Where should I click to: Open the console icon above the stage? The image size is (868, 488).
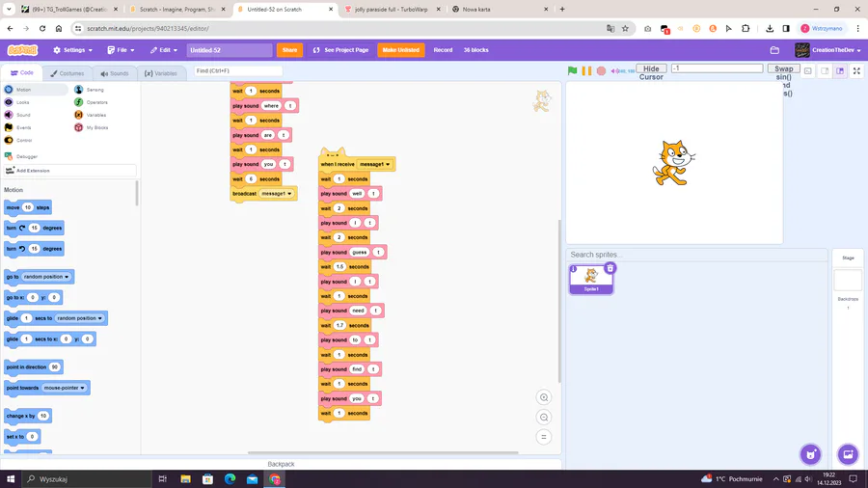(x=808, y=70)
